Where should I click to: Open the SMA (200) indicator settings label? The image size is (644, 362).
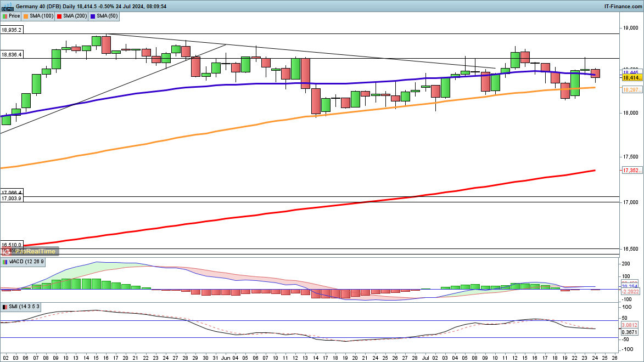tap(76, 16)
